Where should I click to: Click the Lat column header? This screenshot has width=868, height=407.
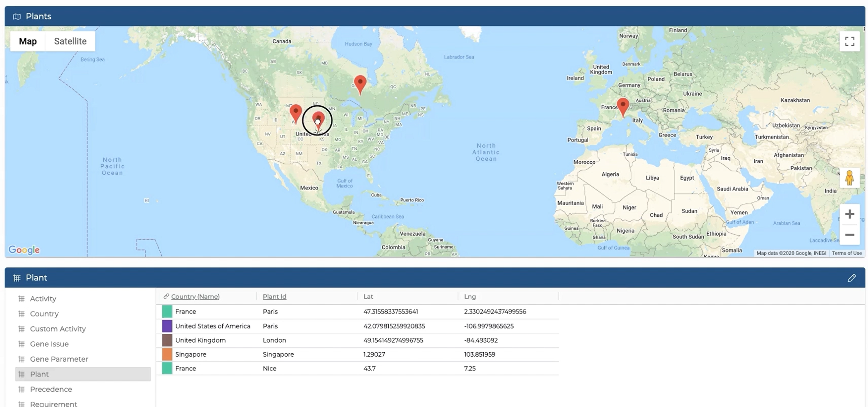[x=368, y=296]
